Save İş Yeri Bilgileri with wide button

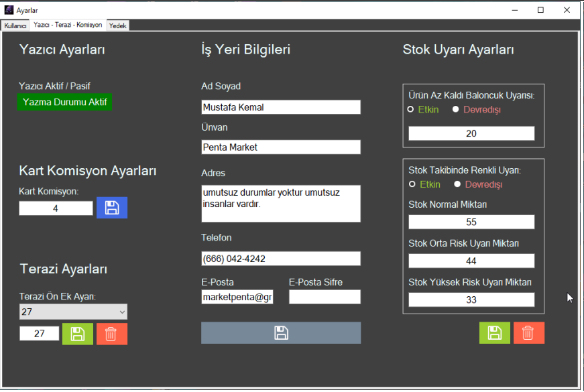click(x=280, y=333)
